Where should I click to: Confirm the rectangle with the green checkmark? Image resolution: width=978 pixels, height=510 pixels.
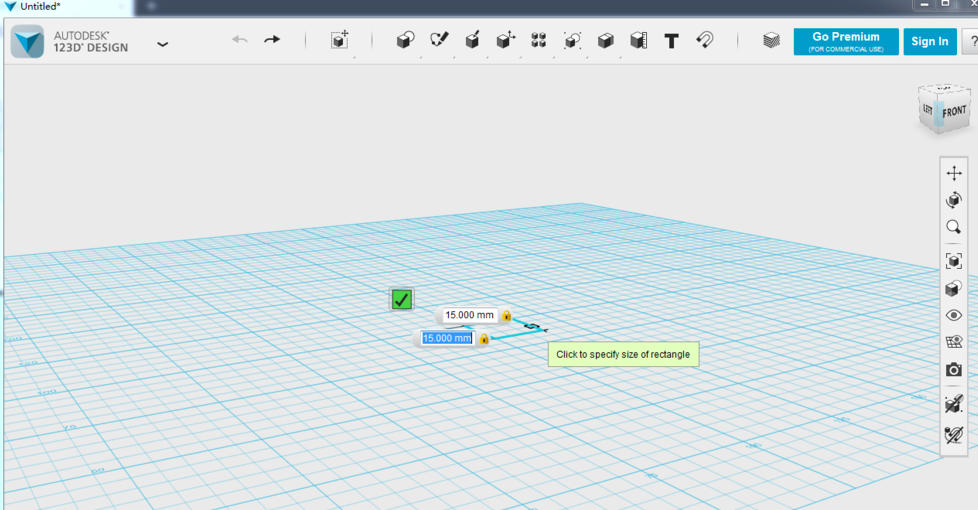[x=401, y=299]
